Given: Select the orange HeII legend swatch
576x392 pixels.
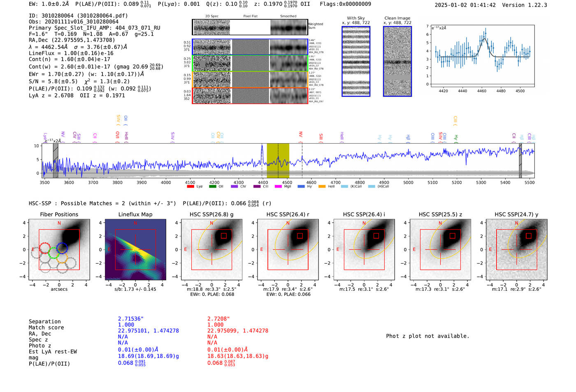Looking at the screenshot, I should (x=322, y=186).
